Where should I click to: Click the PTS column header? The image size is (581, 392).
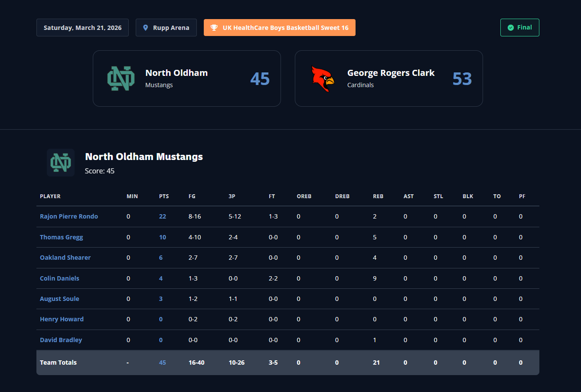(x=164, y=196)
